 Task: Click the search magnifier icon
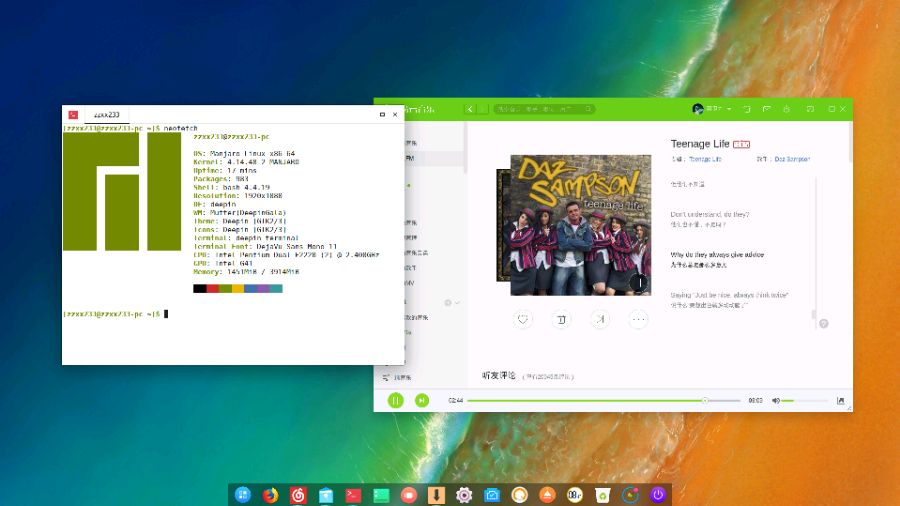[x=588, y=109]
